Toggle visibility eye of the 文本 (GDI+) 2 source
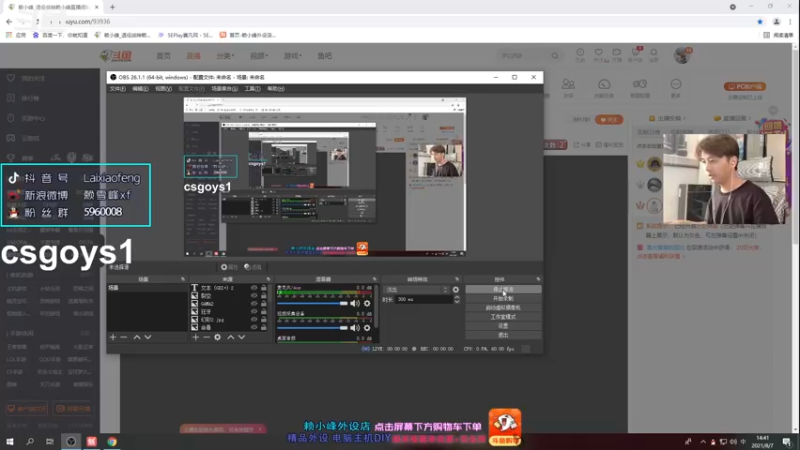Viewport: 800px width, 450px height. point(254,288)
